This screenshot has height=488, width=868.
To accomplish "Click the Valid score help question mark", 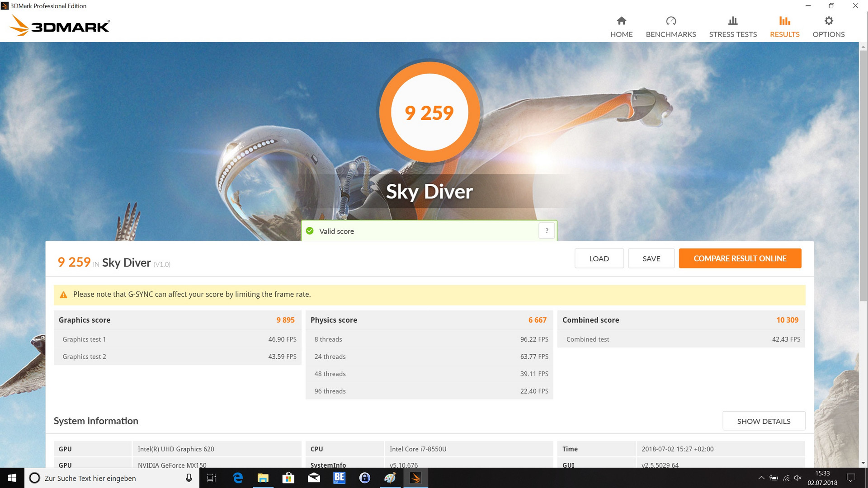I will (547, 231).
